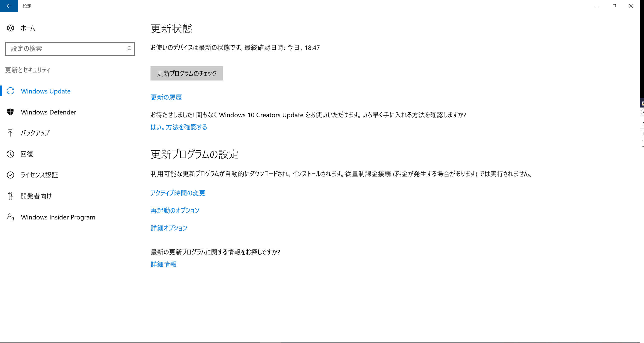Click the Windows Update sync arrows icon
This screenshot has height=343, width=644.
coord(10,91)
